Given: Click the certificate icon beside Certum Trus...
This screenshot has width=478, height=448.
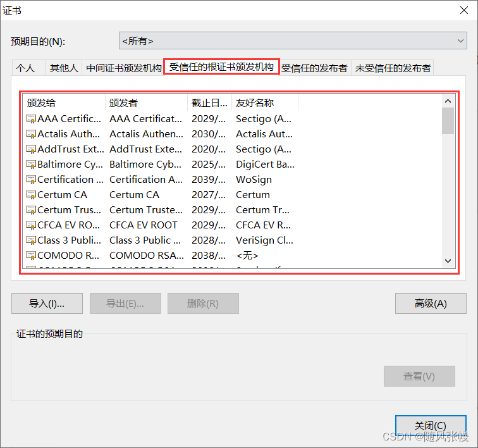Looking at the screenshot, I should tap(31, 210).
